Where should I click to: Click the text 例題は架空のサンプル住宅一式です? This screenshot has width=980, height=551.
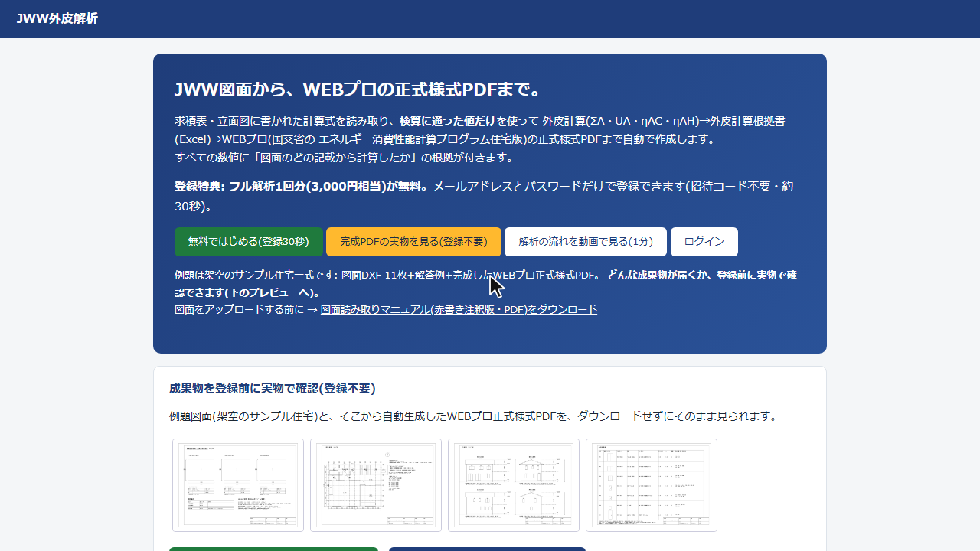[256, 275]
